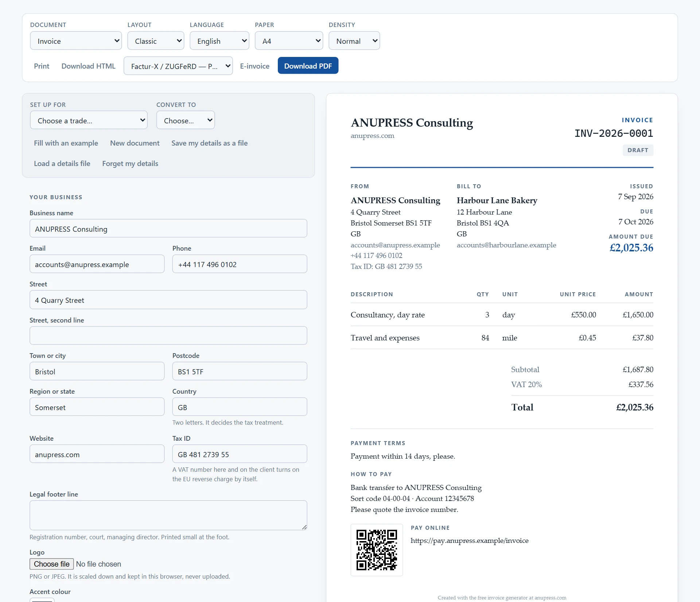Click the Tax ID: GB 481 2739 55 line
Image resolution: width=700 pixels, height=602 pixels.
386,267
